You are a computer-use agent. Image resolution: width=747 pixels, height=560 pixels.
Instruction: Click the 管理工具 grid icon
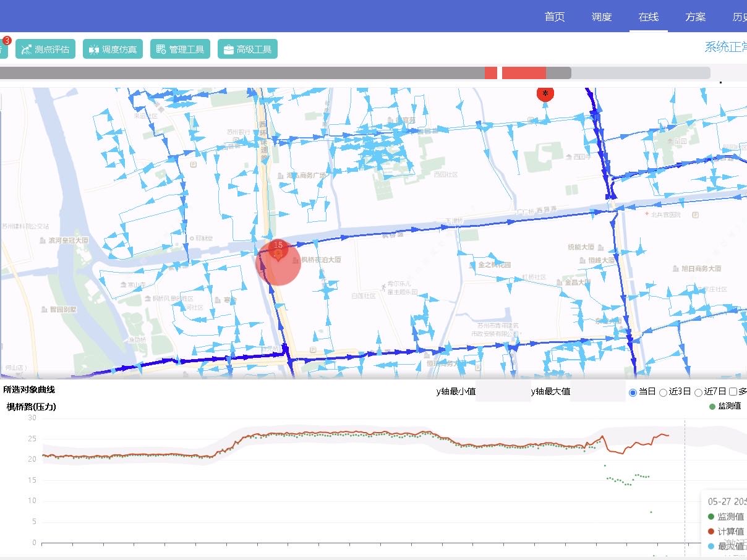(161, 49)
